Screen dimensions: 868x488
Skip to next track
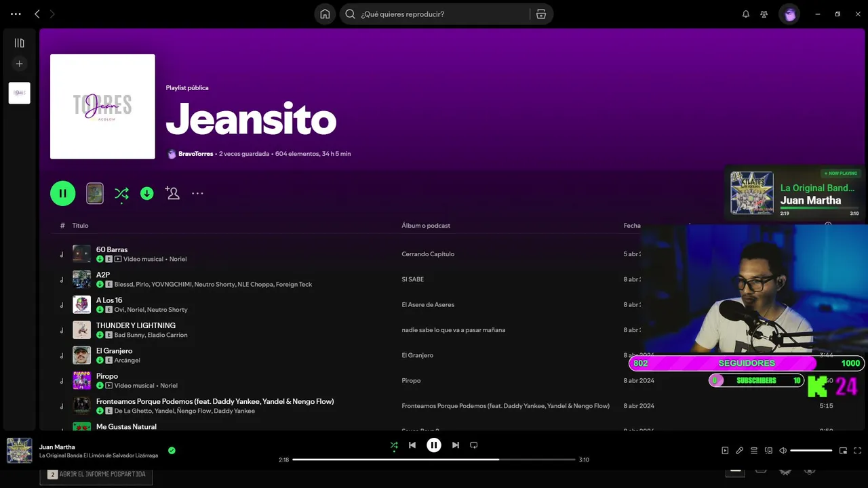456,445
